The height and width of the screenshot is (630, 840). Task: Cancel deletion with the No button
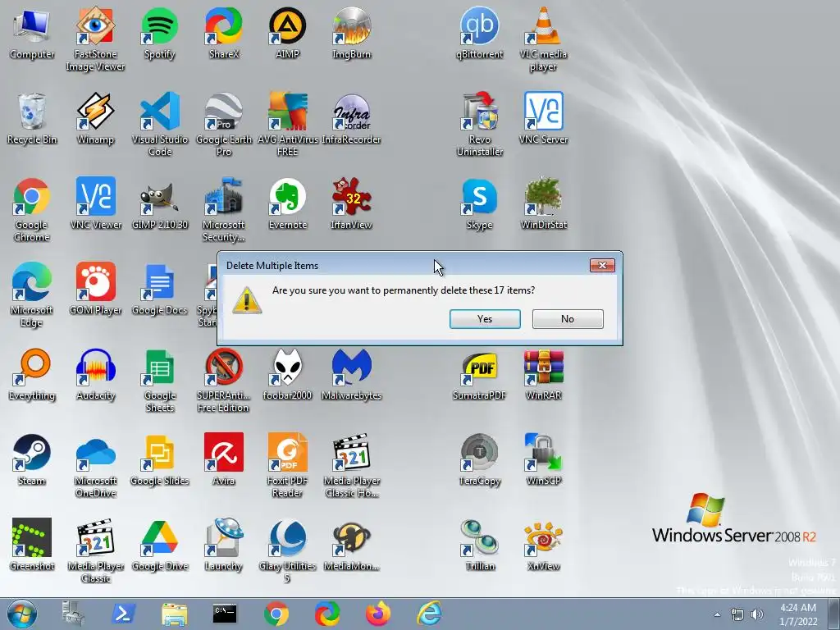(x=568, y=319)
